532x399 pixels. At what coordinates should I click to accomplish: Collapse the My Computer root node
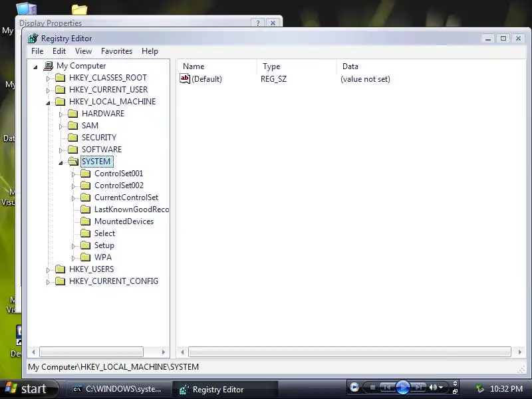click(35, 67)
